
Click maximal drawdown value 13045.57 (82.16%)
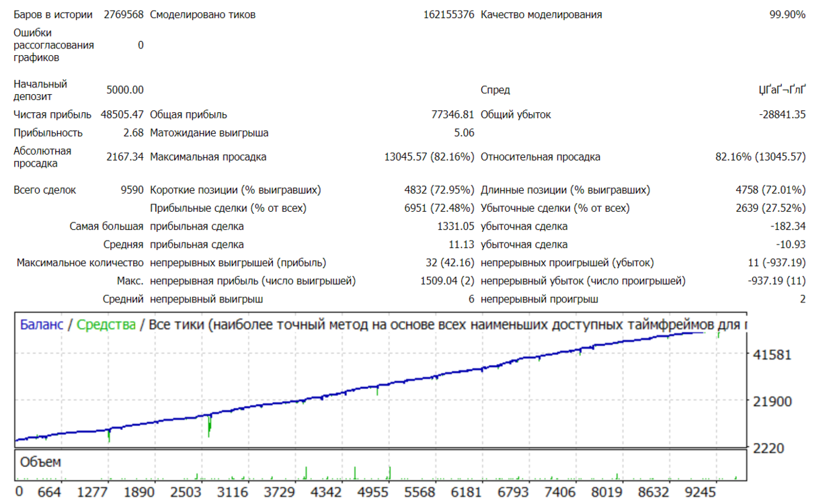430,157
